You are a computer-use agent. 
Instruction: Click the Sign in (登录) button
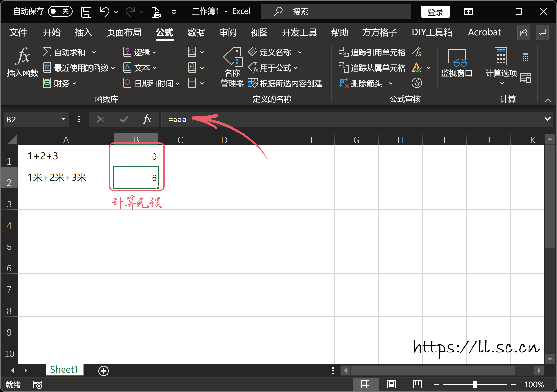coord(435,12)
